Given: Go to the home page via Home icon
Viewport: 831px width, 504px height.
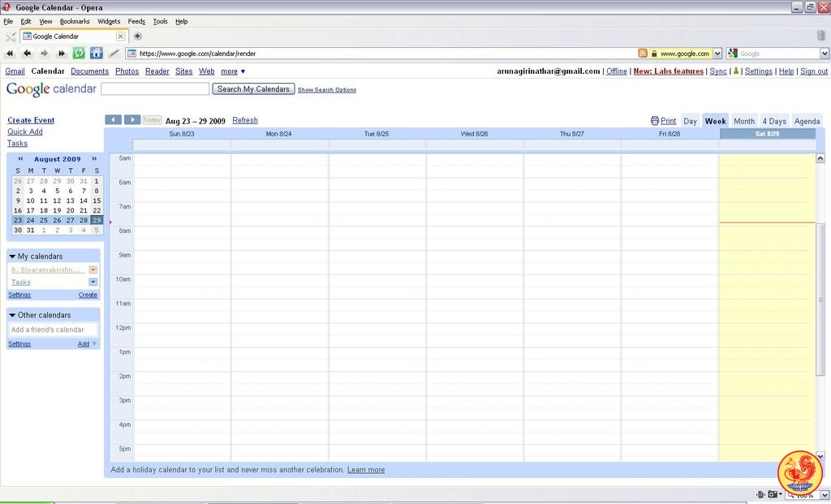Looking at the screenshot, I should (x=97, y=53).
